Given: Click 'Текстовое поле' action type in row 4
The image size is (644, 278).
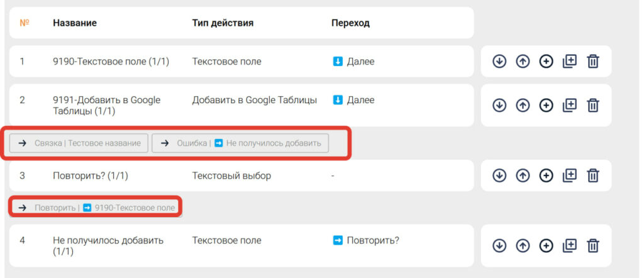Looking at the screenshot, I should click(x=226, y=240).
